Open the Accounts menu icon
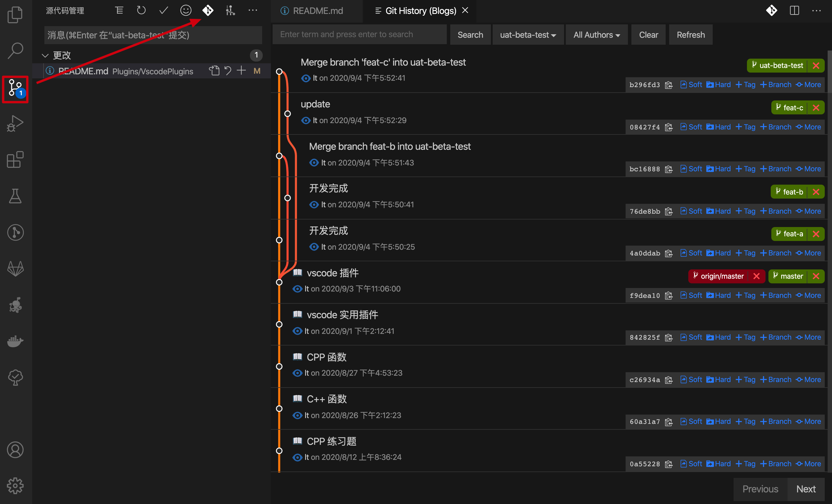Viewport: 832px width, 504px height. [15, 450]
